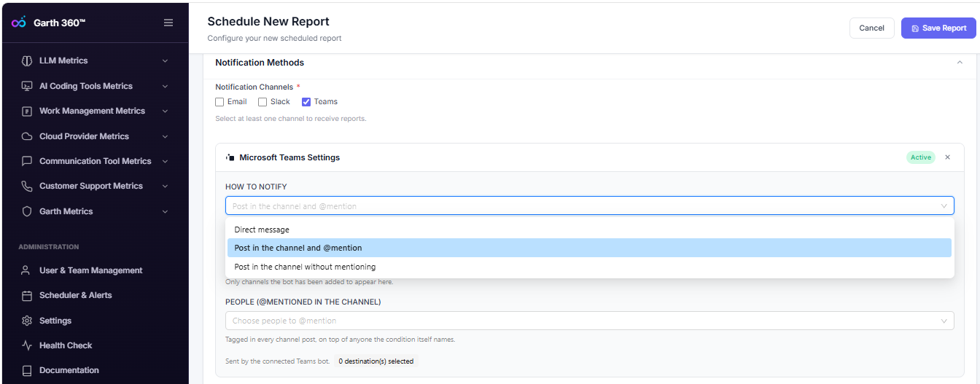The image size is (980, 384).
Task: Click the Microsoft Teams logo icon
Action: tap(230, 157)
